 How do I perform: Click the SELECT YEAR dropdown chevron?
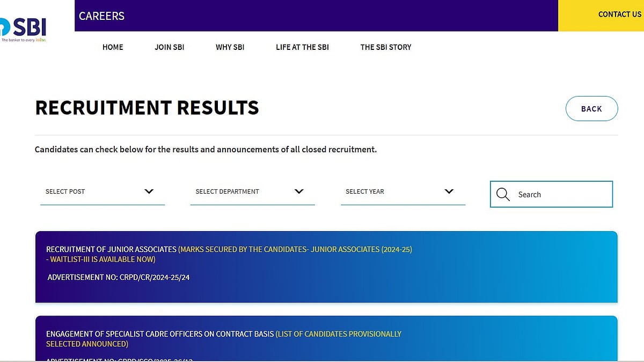[x=450, y=191]
